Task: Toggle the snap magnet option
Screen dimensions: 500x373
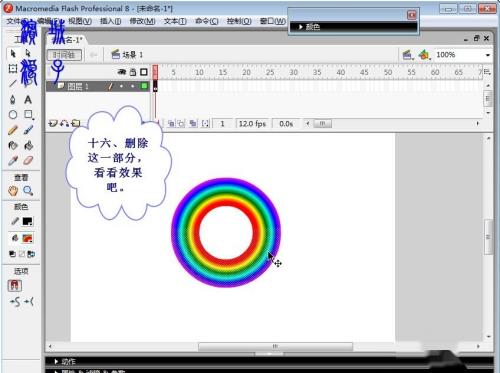Action: (x=14, y=286)
